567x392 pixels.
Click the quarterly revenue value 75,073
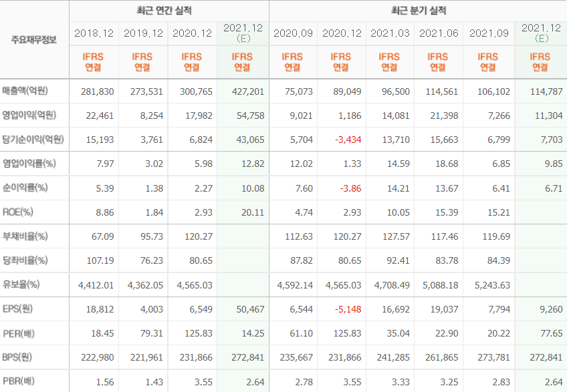point(299,91)
